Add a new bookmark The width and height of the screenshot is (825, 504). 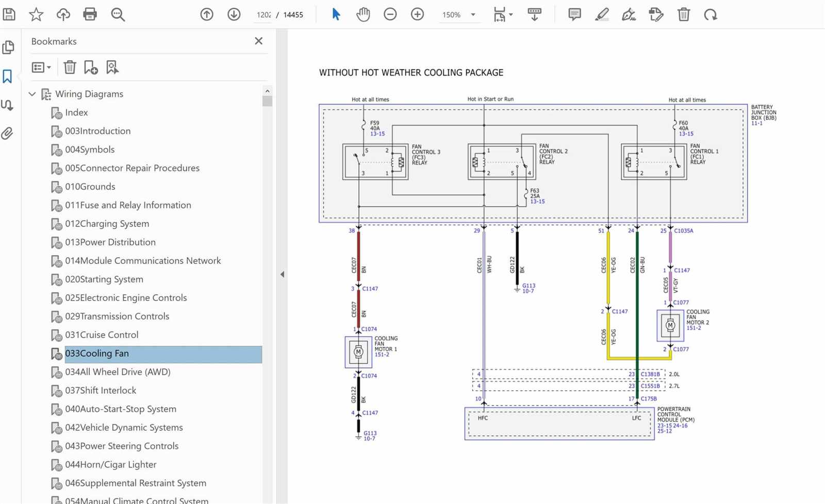click(91, 67)
